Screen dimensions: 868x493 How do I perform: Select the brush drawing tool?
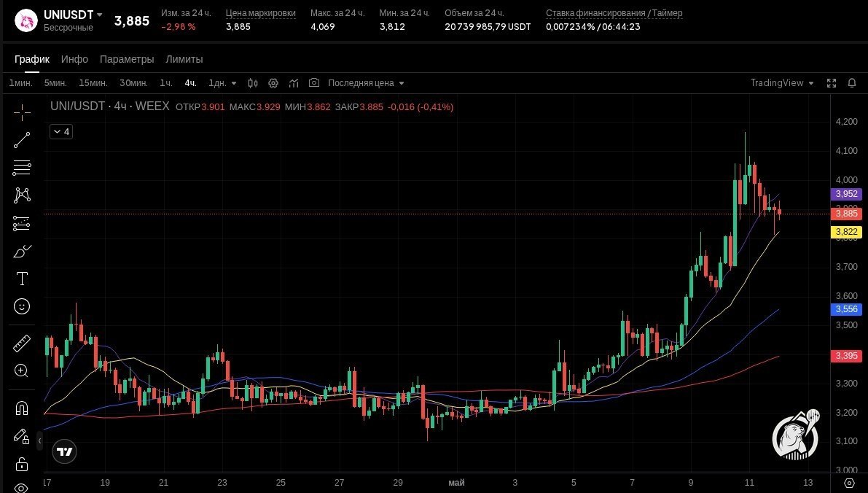[22, 252]
